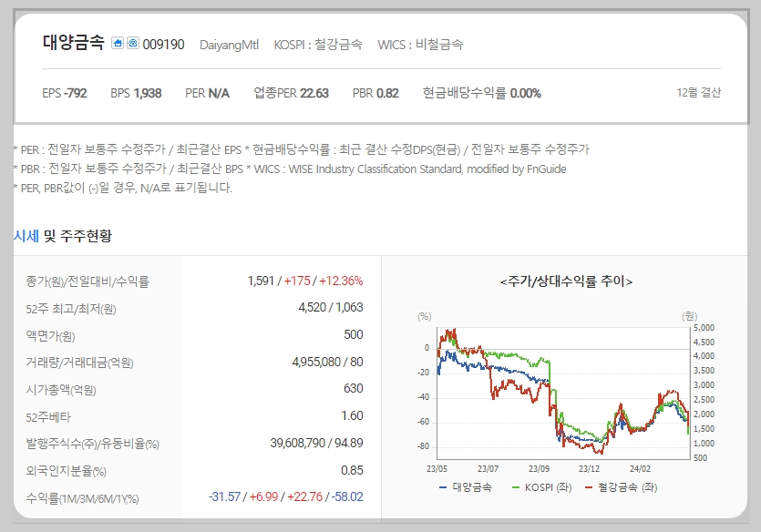Click the 39,608,790 / 94.89 value
The height and width of the screenshot is (532, 761).
coord(316,443)
